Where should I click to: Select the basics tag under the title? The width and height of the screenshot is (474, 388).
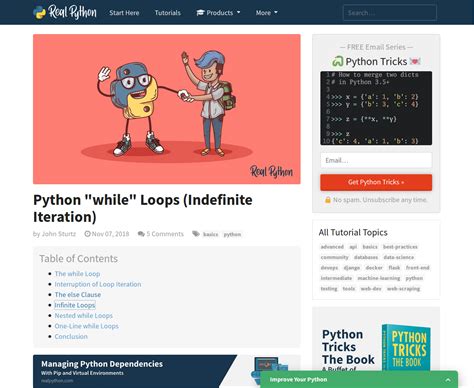pos(210,234)
